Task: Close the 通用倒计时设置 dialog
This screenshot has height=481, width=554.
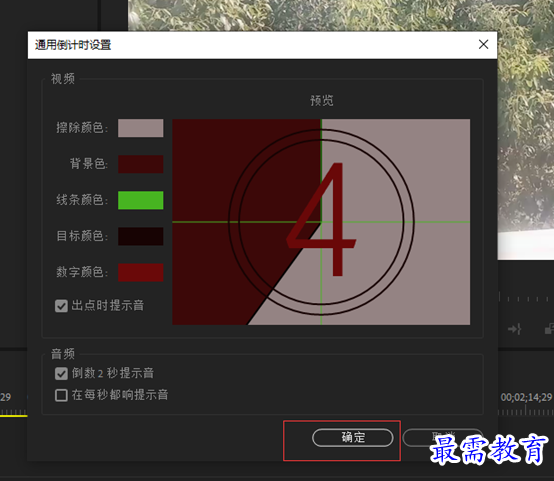Action: click(x=483, y=45)
